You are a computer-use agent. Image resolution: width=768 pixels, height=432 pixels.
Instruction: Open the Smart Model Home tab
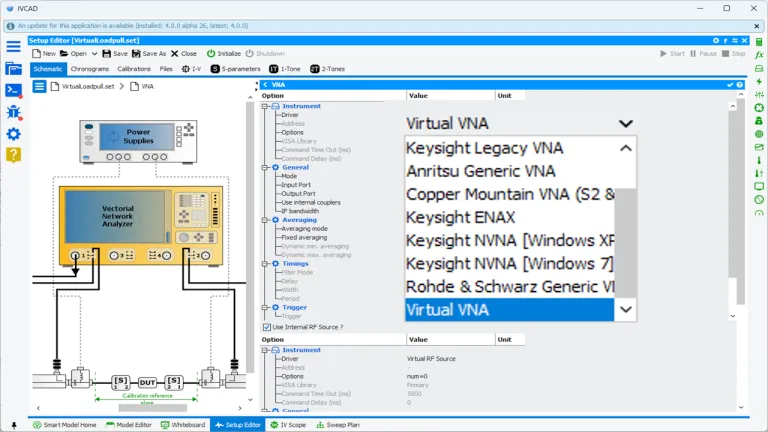point(65,425)
